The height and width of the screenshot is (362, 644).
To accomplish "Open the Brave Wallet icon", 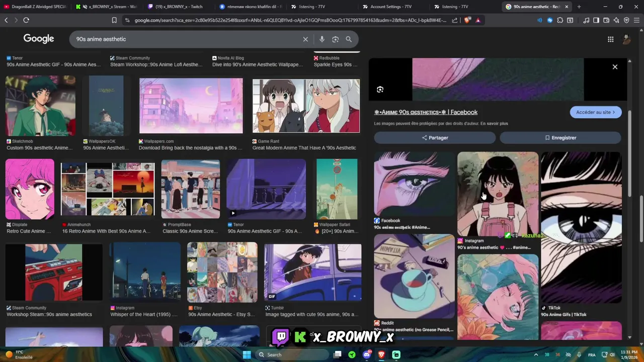I will click(x=606, y=20).
